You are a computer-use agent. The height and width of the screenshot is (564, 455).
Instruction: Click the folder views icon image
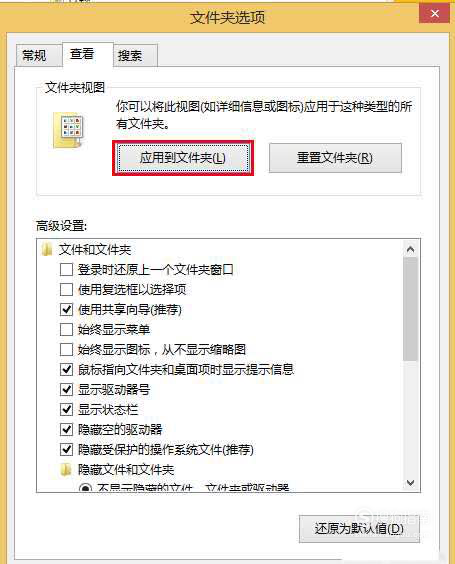(x=68, y=130)
